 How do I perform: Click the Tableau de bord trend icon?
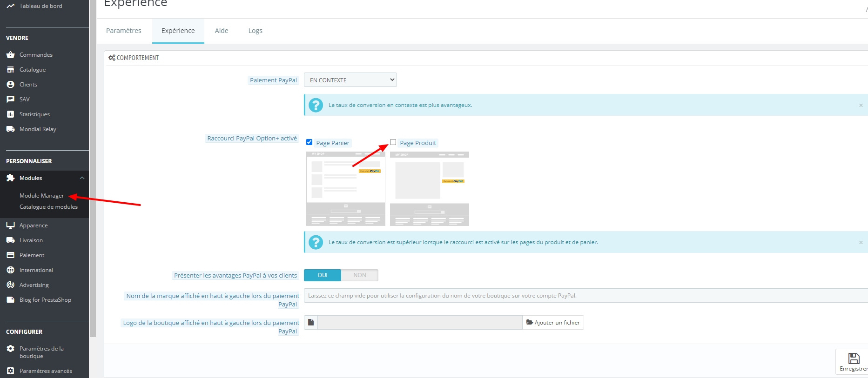point(10,6)
